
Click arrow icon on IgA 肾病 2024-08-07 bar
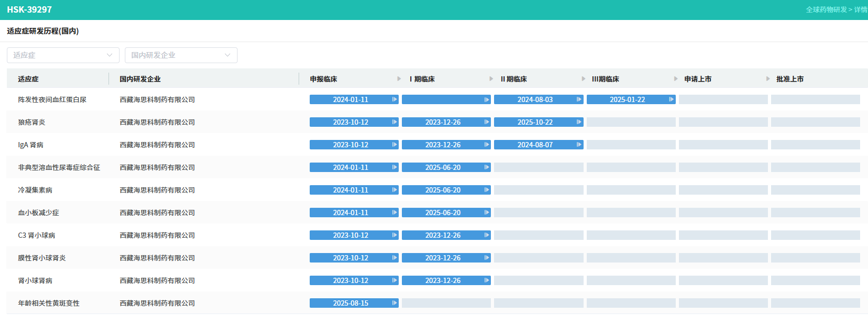click(579, 145)
